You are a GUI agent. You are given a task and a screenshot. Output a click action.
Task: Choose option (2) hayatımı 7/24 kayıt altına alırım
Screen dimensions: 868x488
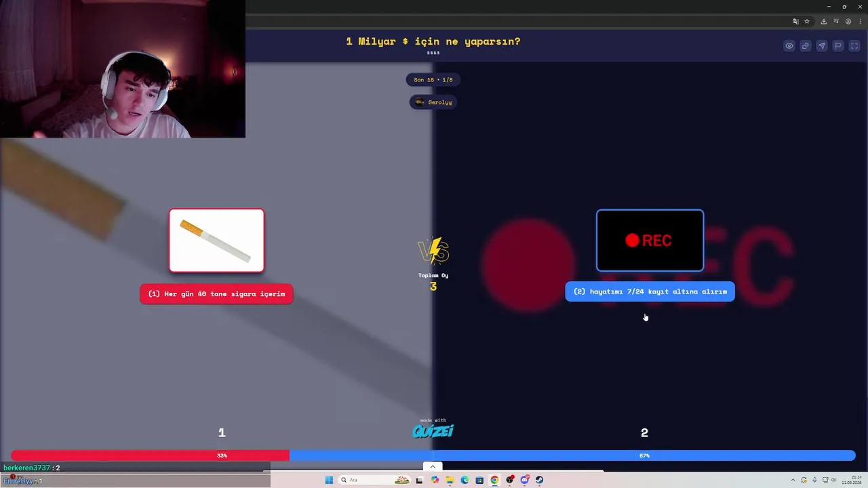point(650,291)
